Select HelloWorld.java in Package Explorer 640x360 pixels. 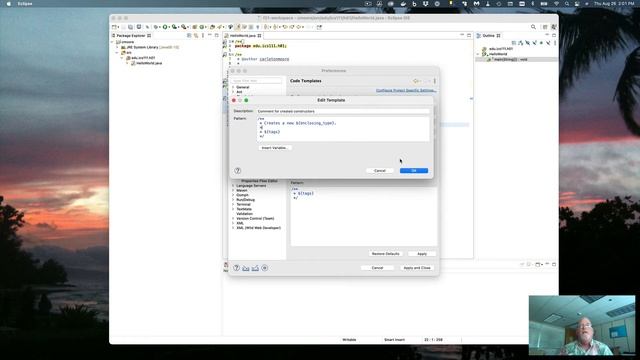146,63
